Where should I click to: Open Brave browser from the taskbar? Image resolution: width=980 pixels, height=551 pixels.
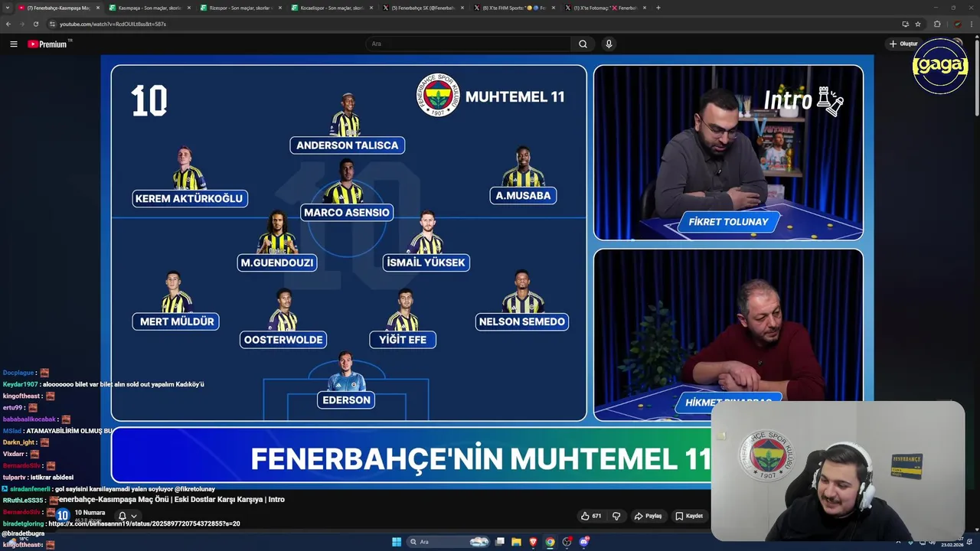click(534, 542)
